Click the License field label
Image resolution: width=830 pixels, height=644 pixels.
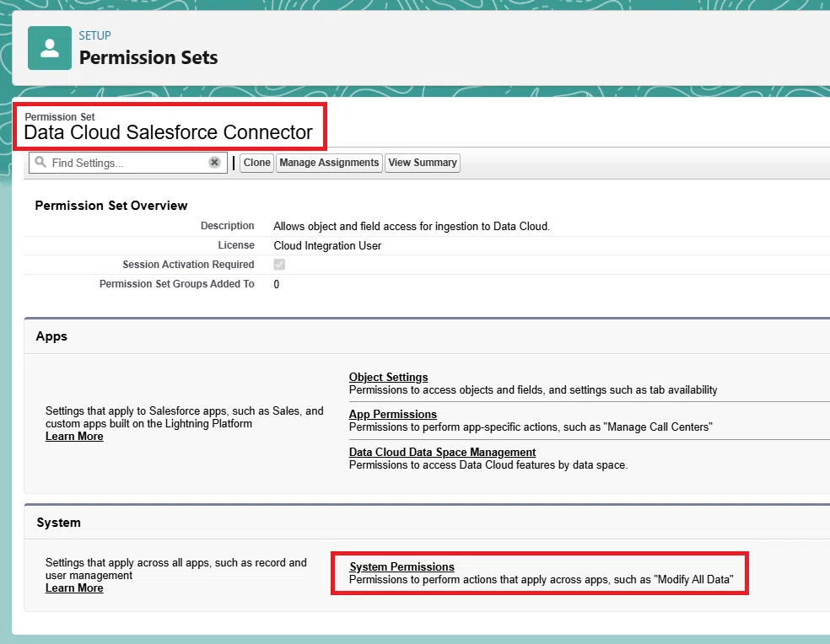tap(236, 245)
